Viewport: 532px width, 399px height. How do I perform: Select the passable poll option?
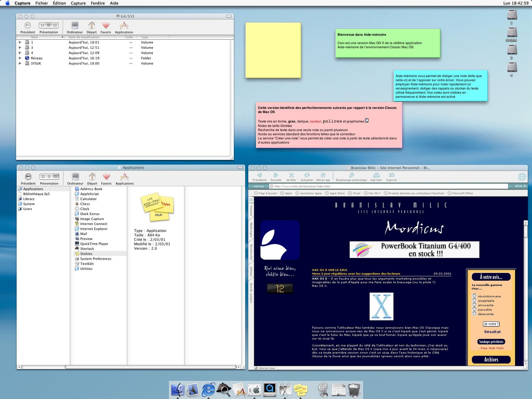coord(474,309)
